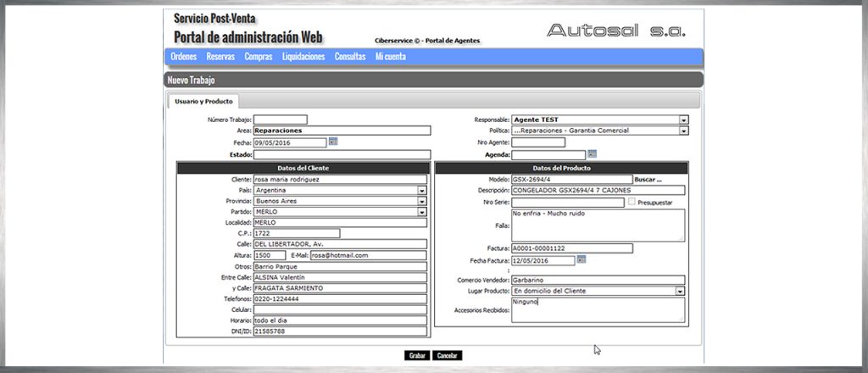Click the Autosol s.a. logo
This screenshot has width=868, height=373.
click(x=615, y=31)
